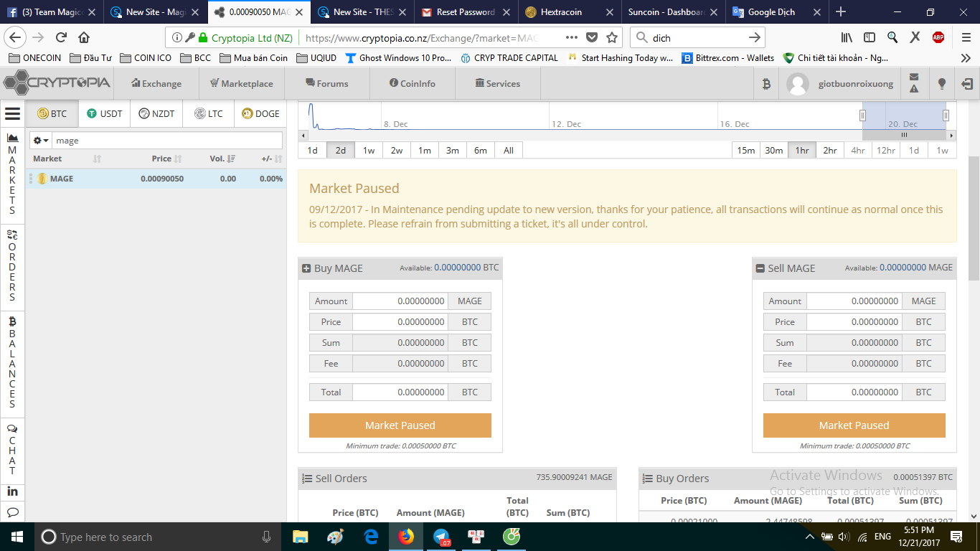Click the LinkedIn-style 'in' sidebar icon
The height and width of the screenshot is (551, 980).
12,491
